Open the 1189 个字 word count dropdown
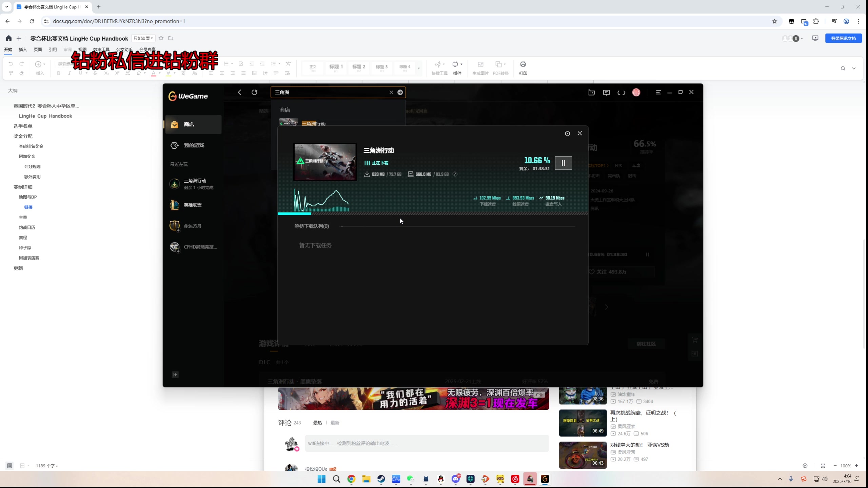Image resolution: width=868 pixels, height=488 pixels. pyautogui.click(x=47, y=466)
